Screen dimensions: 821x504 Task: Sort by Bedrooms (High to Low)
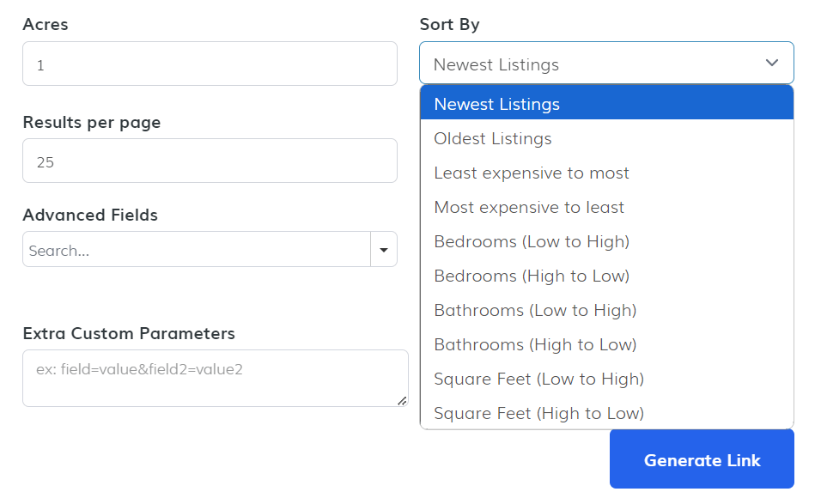tap(605, 276)
